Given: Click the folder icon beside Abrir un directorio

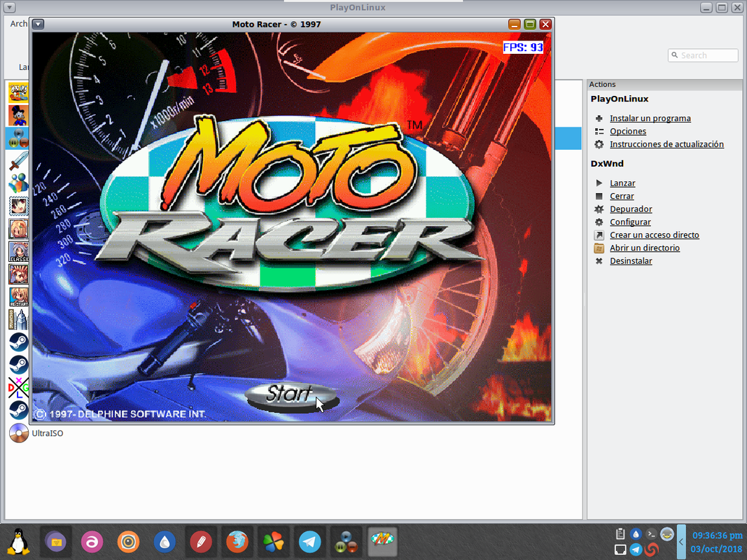Looking at the screenshot, I should click(599, 248).
